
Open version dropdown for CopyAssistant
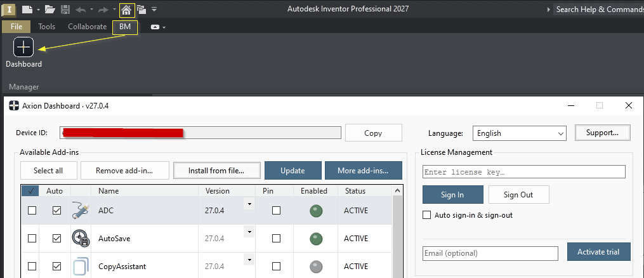[249, 260]
